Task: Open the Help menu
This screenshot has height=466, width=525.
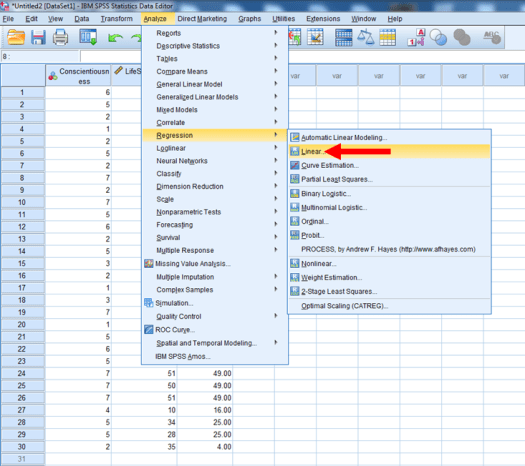Action: (x=395, y=19)
